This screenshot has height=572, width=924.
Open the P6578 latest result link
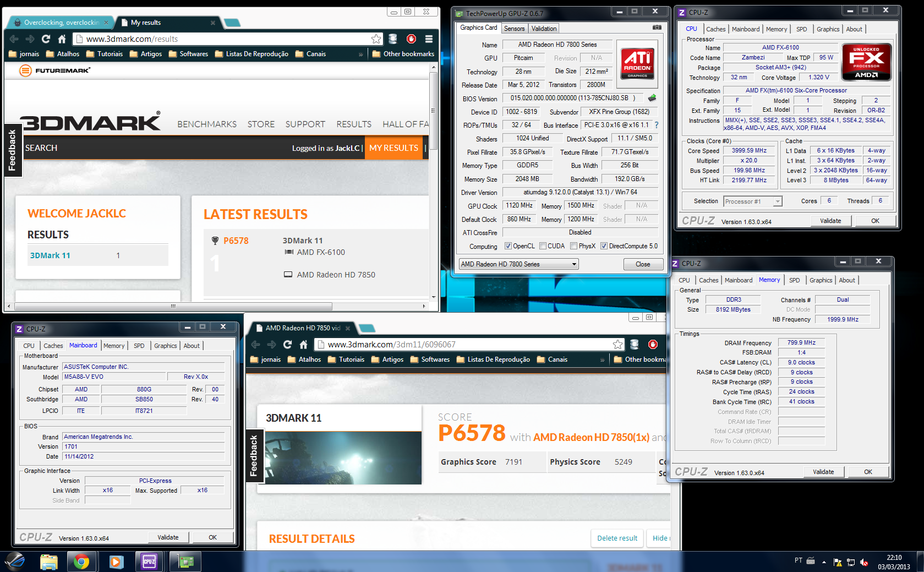click(x=236, y=241)
